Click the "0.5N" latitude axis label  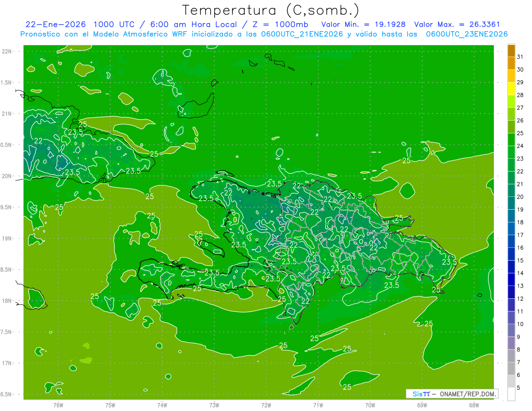tap(6, 145)
